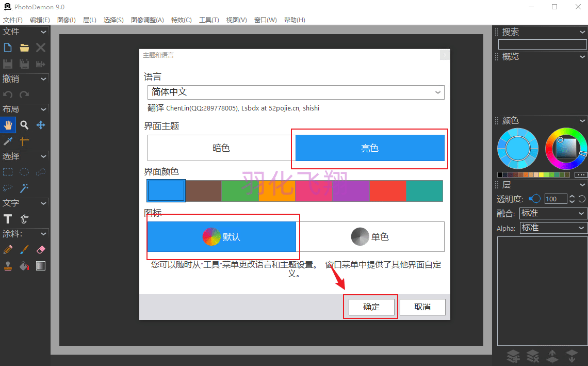Open the 编辑(E) menu
This screenshot has width=588, height=366.
(x=40, y=20)
